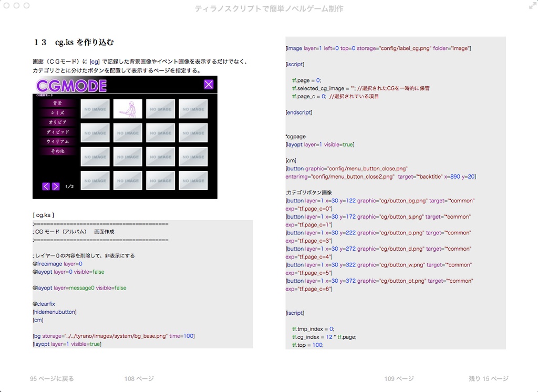
Task: Enter full screen with the top-right arrows icon
Action: [x=533, y=5]
